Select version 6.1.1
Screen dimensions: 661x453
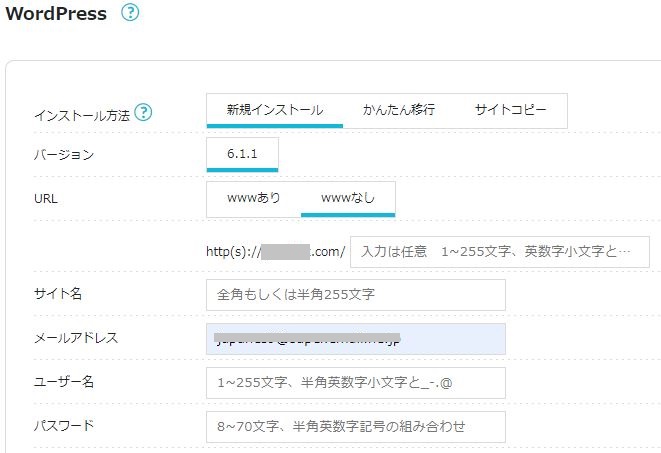(242, 154)
